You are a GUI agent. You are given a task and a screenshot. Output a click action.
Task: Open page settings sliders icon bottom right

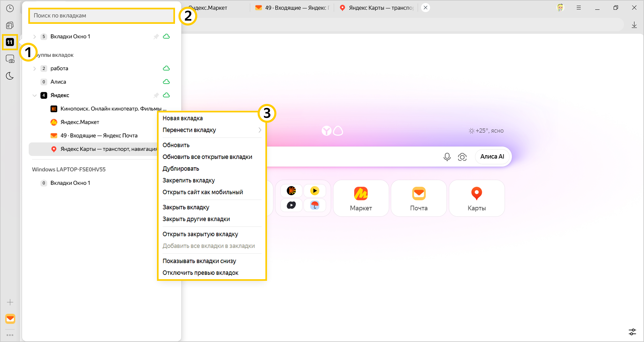[632, 332]
